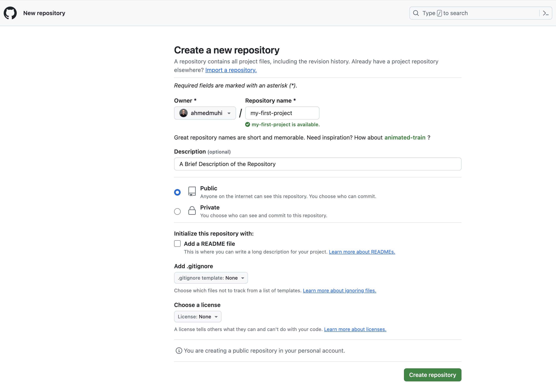556x392 pixels.
Task: Click the Private option label text
Action: point(210,207)
